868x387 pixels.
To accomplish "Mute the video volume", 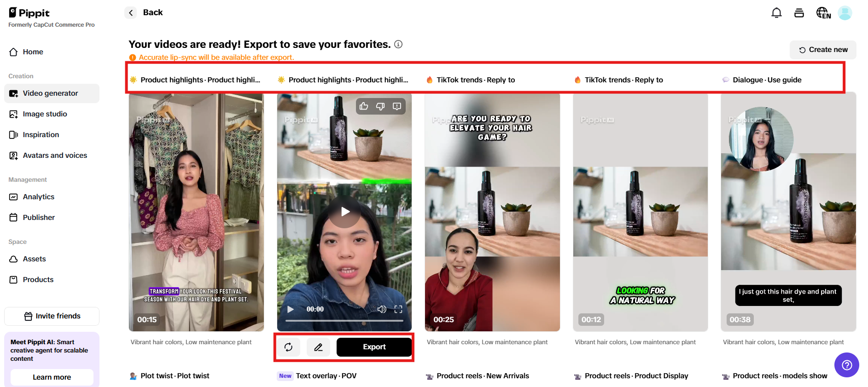I will click(x=382, y=309).
